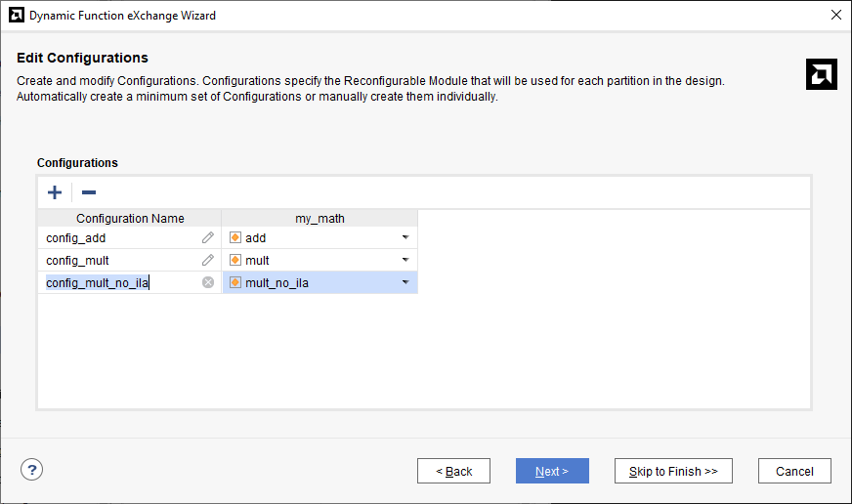Click the Configuration Name column header
852x504 pixels.
click(x=130, y=219)
